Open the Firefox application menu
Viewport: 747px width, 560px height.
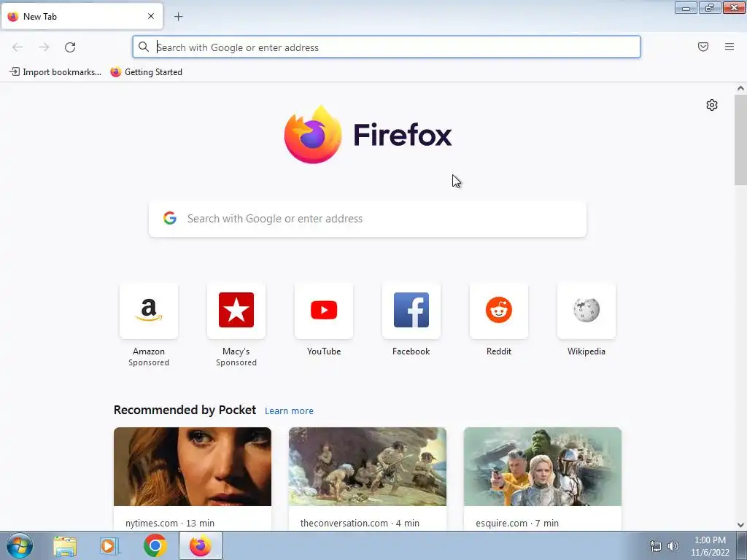[729, 47]
